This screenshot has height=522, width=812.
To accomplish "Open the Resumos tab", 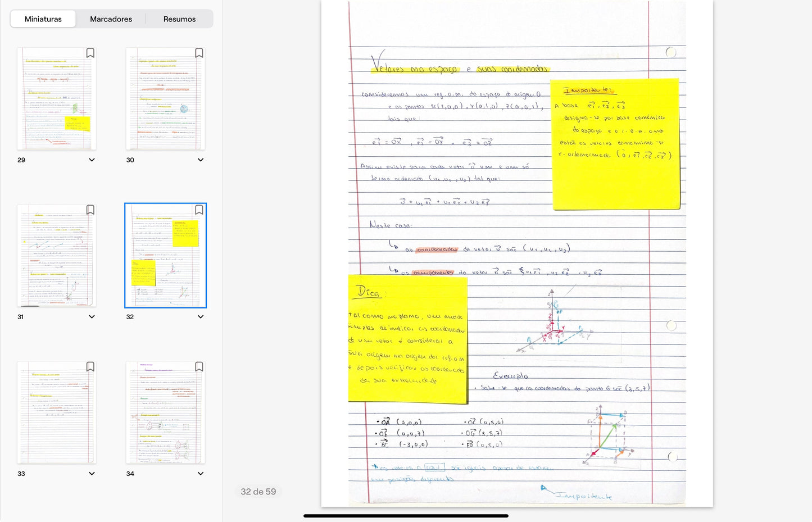I will (179, 19).
